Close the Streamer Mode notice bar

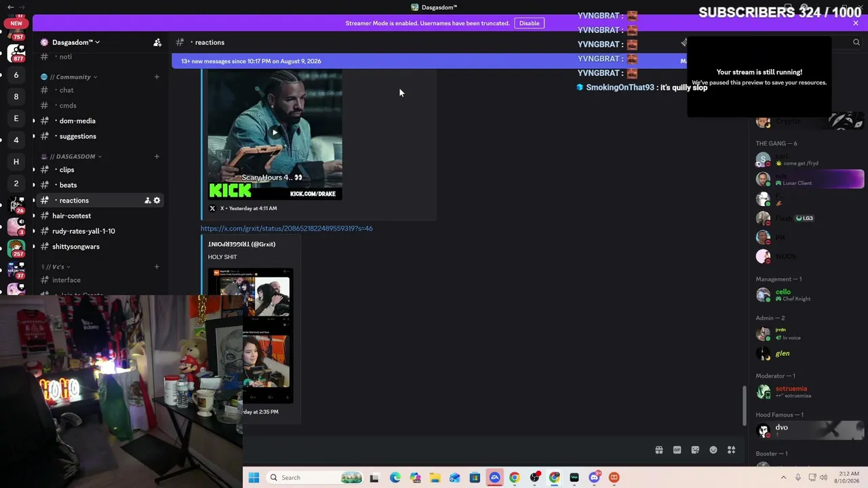(856, 23)
